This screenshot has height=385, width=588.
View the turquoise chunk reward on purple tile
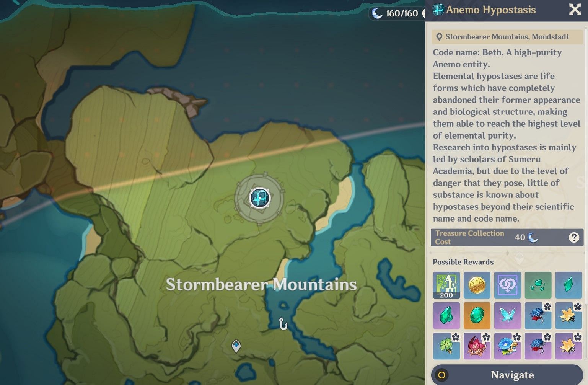(446, 316)
